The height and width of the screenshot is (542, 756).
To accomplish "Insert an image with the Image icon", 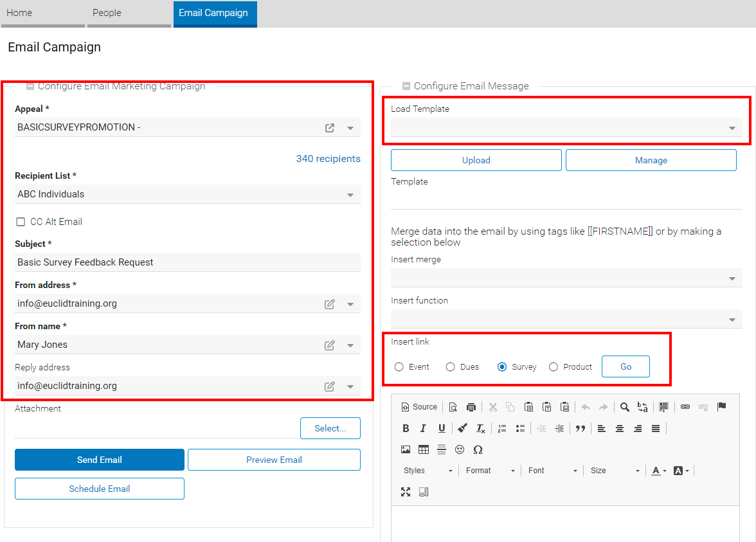I will coord(406,449).
